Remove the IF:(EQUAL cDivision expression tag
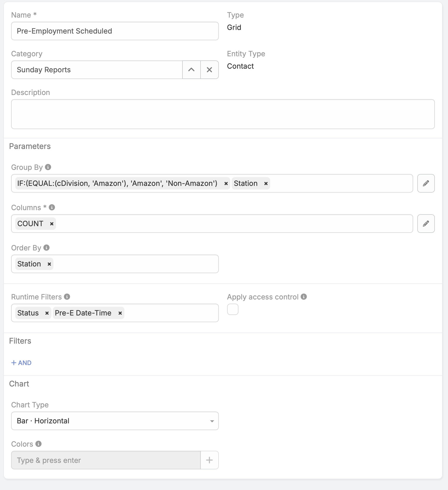This screenshot has height=490, width=448. (226, 184)
